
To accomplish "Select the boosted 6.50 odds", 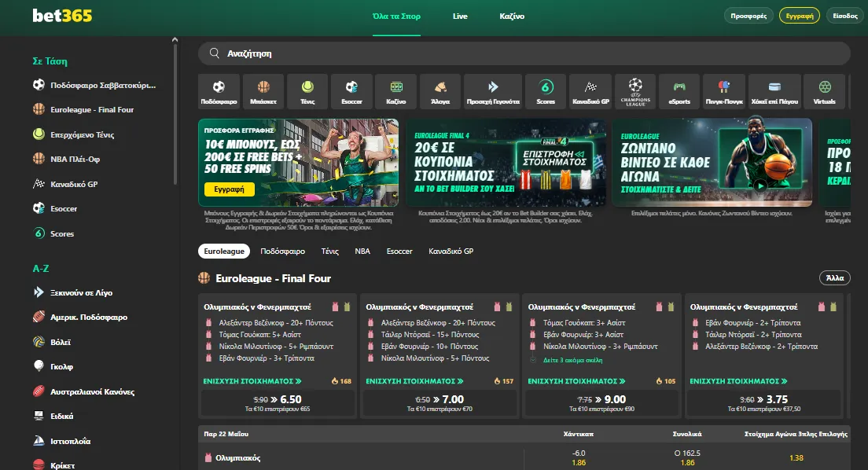I will point(278,402).
